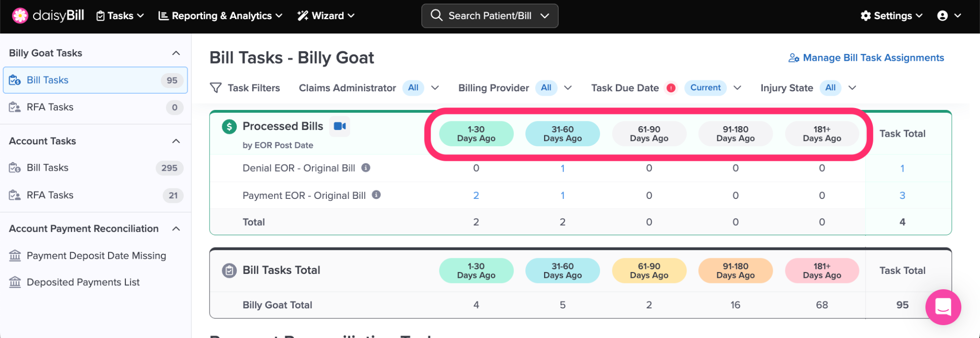Open Payment Deposit Date Missing
Image resolution: width=980 pixels, height=338 pixels.
[x=96, y=256]
